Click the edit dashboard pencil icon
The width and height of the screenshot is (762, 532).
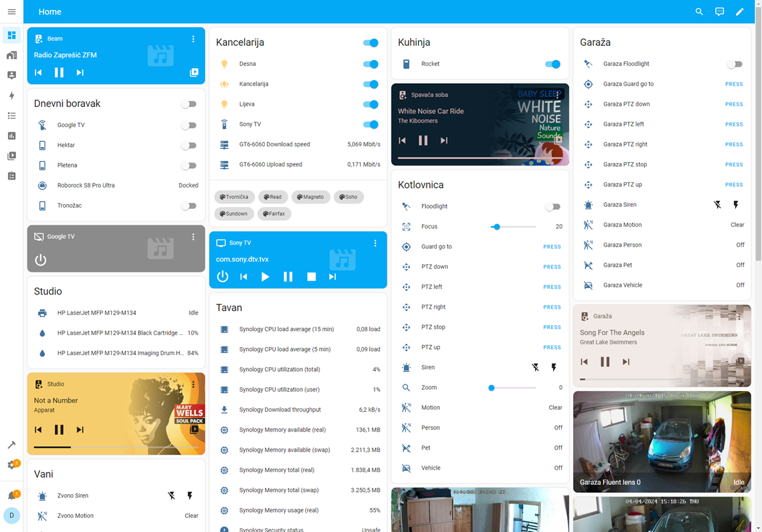[x=739, y=12]
